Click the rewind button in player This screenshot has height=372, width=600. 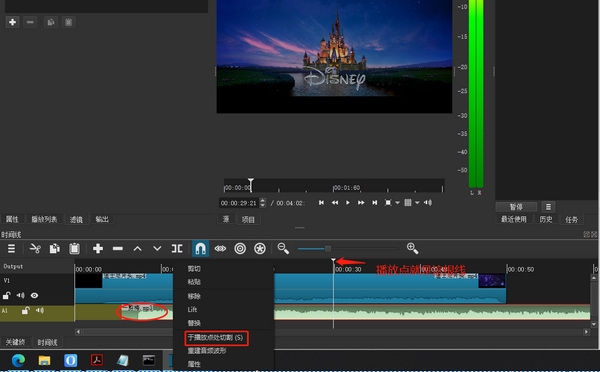tap(335, 202)
